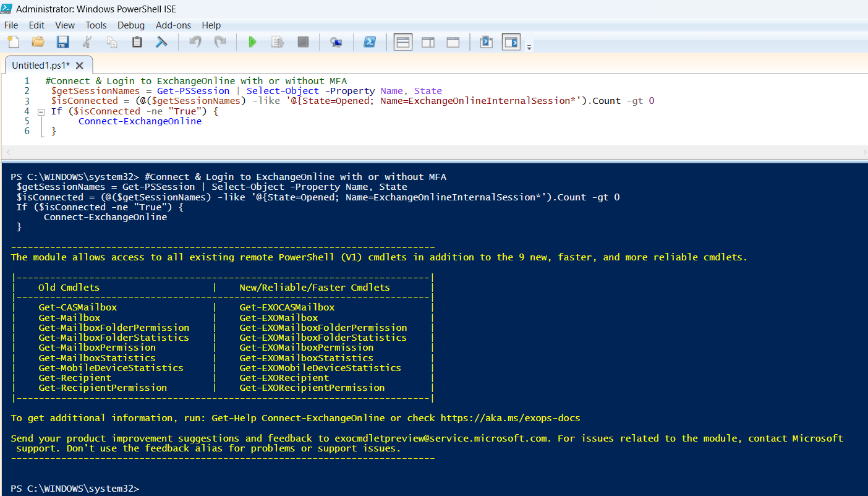Click the exocmdletpreview@service.microsoft.com address
This screenshot has width=868, height=496.
tap(441, 438)
